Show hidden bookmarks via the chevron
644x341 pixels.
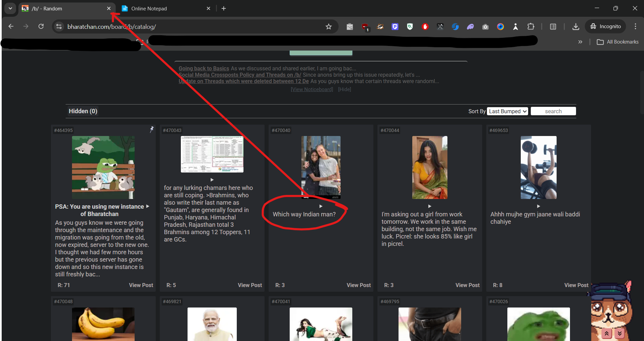click(x=580, y=42)
